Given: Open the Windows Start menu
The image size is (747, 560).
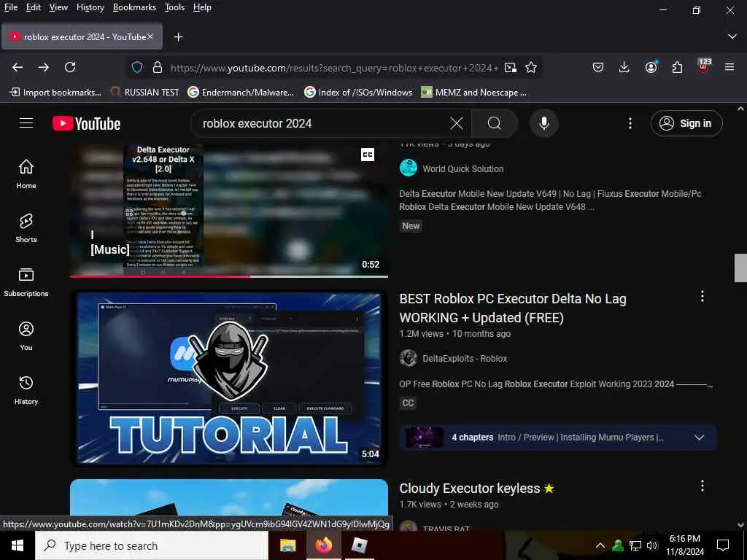Looking at the screenshot, I should (18, 545).
